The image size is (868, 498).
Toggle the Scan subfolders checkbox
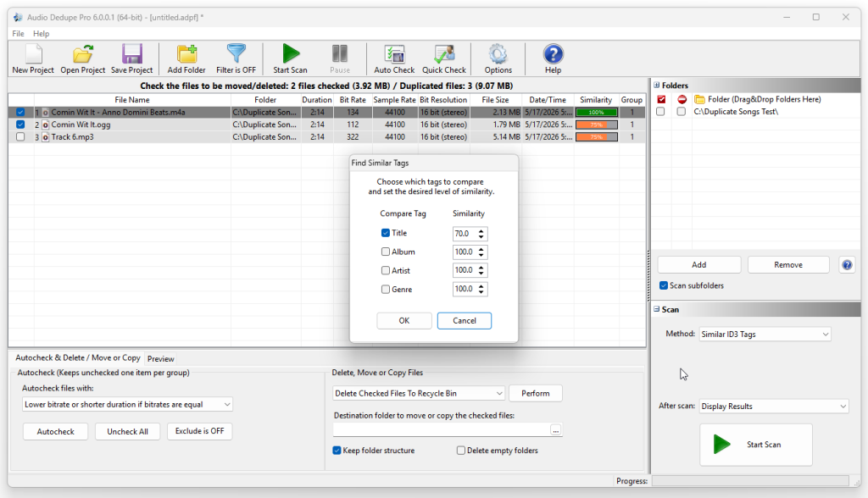(663, 285)
